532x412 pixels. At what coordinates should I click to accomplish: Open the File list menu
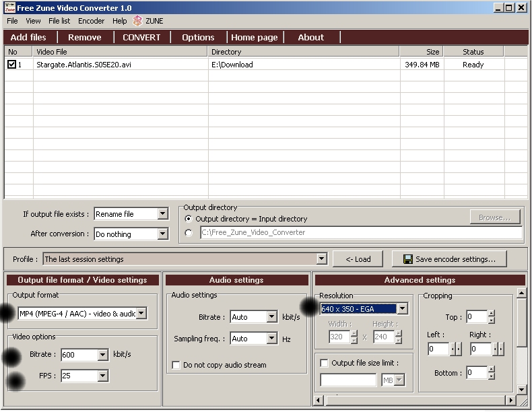pos(59,21)
